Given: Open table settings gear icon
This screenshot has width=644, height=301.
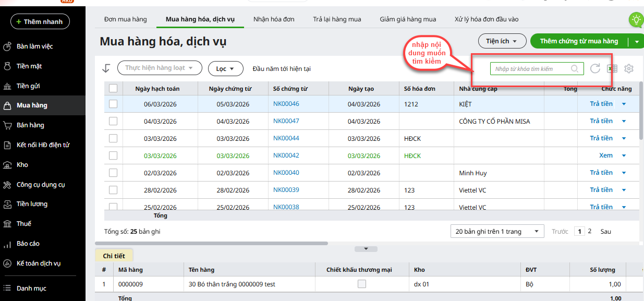Looking at the screenshot, I should tap(629, 69).
